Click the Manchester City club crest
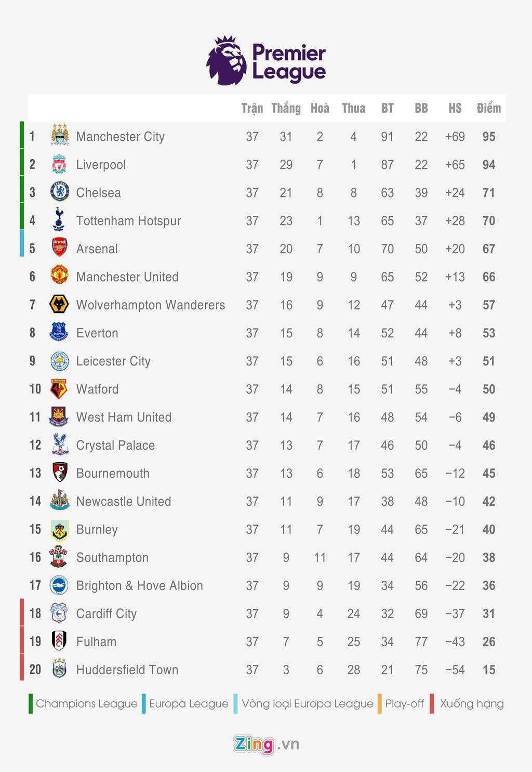 [60, 136]
